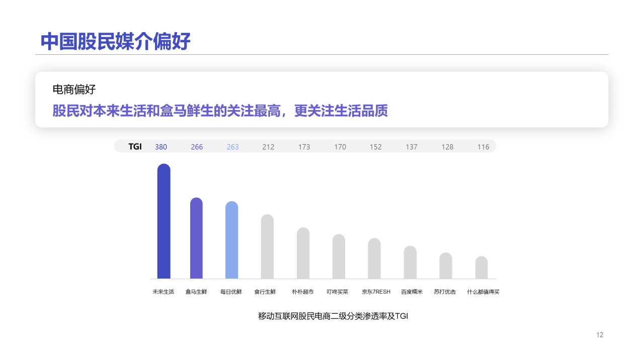Select the 百度糯米 axis label

click(x=412, y=292)
